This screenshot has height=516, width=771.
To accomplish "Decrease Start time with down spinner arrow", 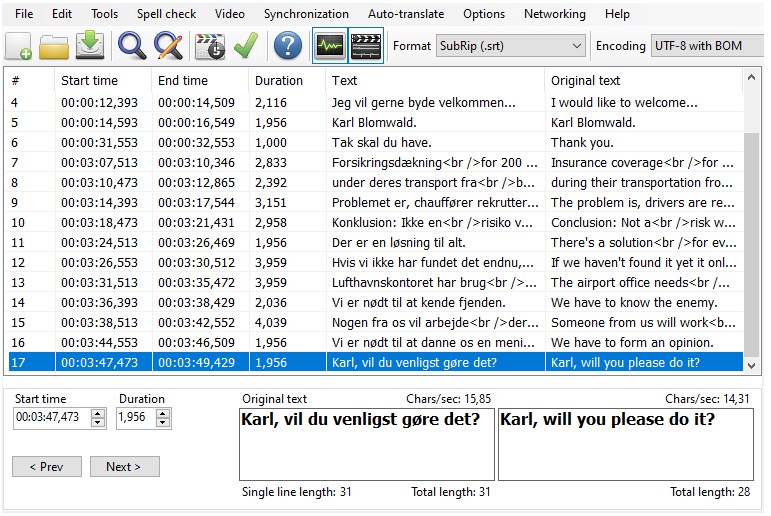I will click(x=98, y=423).
